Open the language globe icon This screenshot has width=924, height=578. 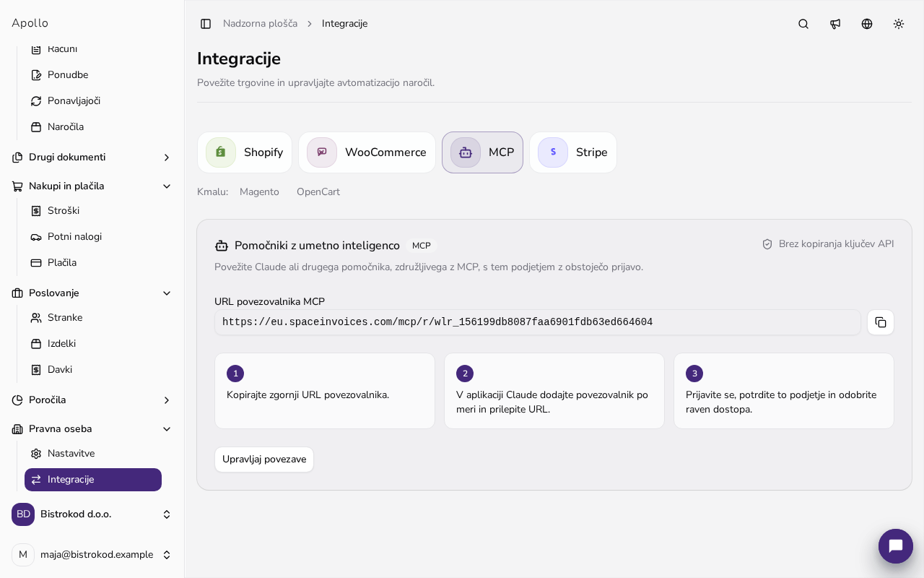pyautogui.click(x=867, y=24)
